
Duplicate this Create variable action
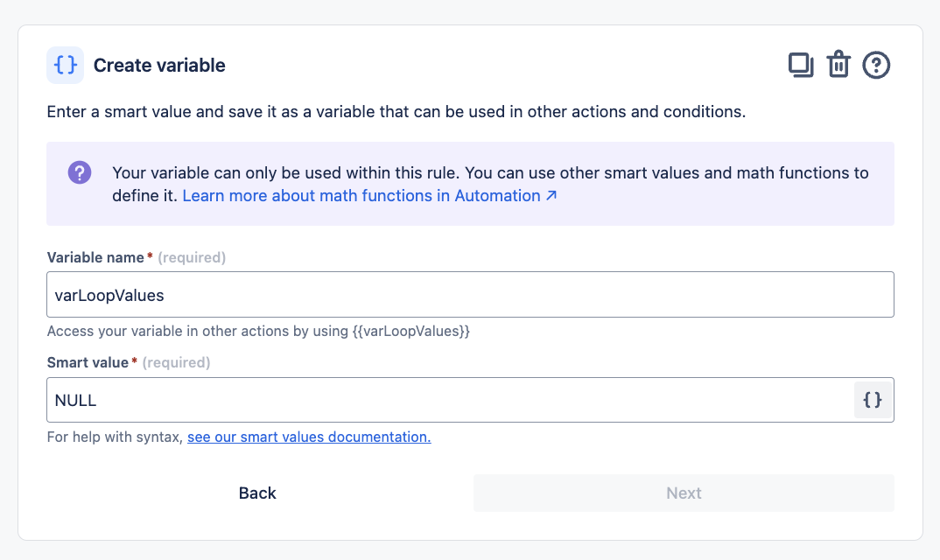pyautogui.click(x=801, y=66)
